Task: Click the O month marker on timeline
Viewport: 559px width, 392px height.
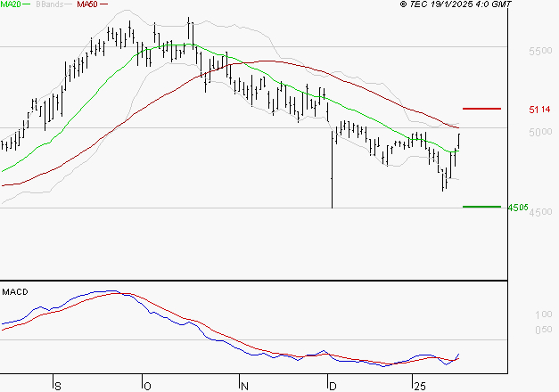Action: pos(147,387)
